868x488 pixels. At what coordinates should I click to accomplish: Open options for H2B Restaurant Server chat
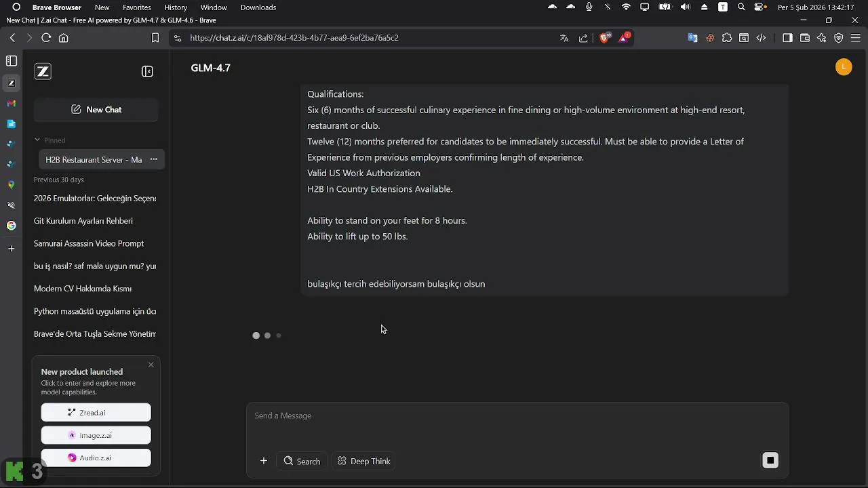(x=153, y=159)
